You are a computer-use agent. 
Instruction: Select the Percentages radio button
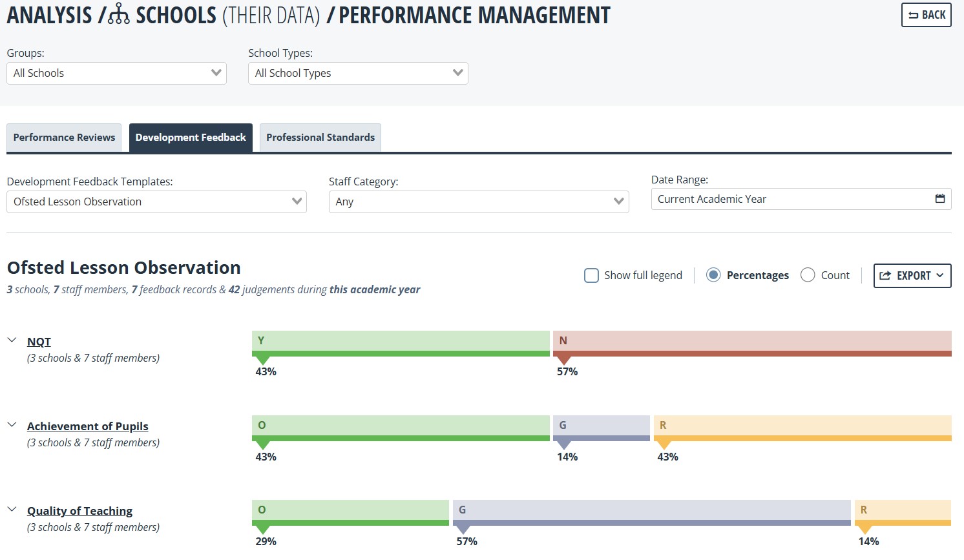713,275
